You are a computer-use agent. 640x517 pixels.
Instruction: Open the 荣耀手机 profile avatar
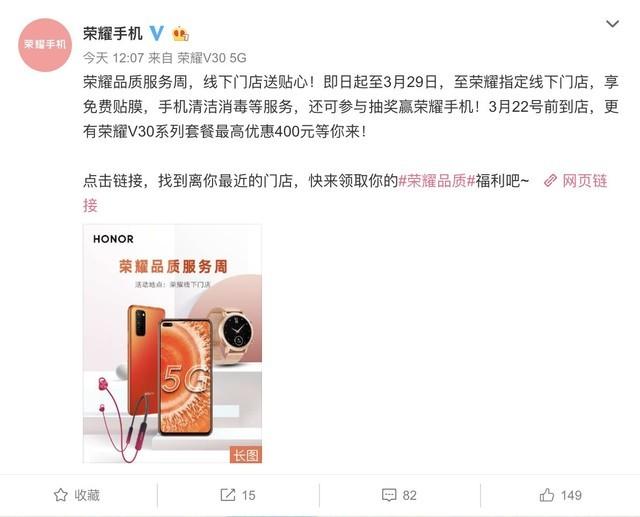45,45
